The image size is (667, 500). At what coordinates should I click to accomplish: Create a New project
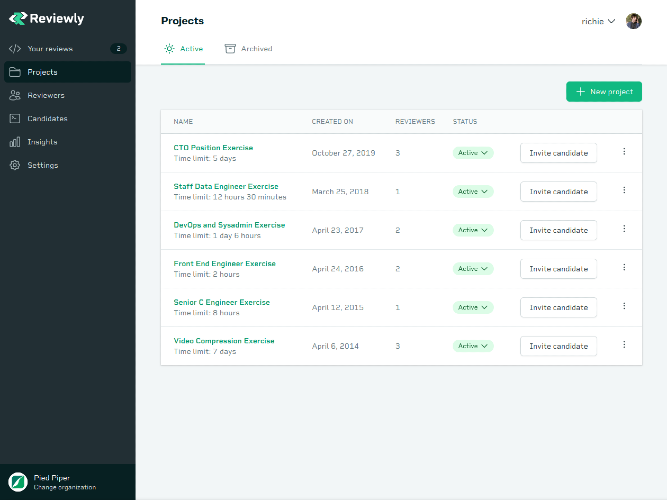[604, 91]
